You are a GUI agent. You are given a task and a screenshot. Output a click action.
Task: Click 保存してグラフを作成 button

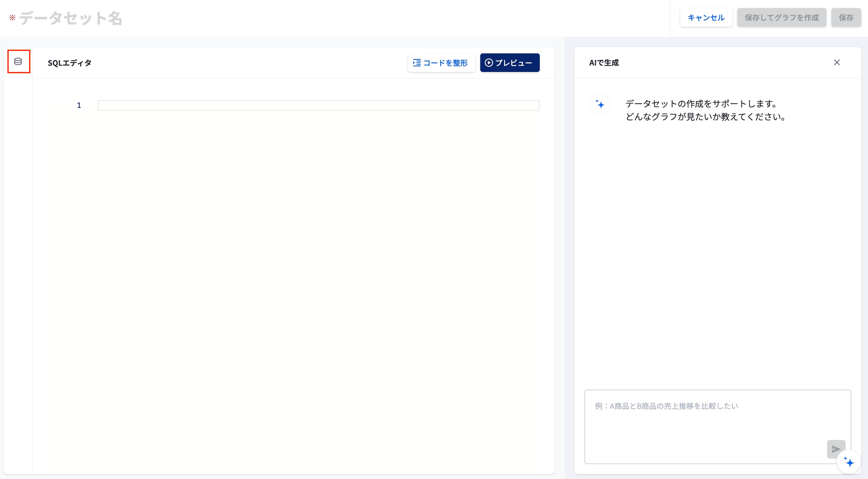[781, 18]
